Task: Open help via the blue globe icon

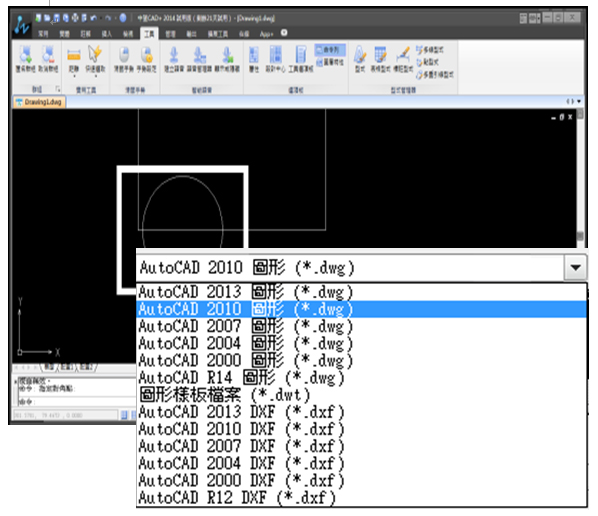Action: [x=123, y=18]
